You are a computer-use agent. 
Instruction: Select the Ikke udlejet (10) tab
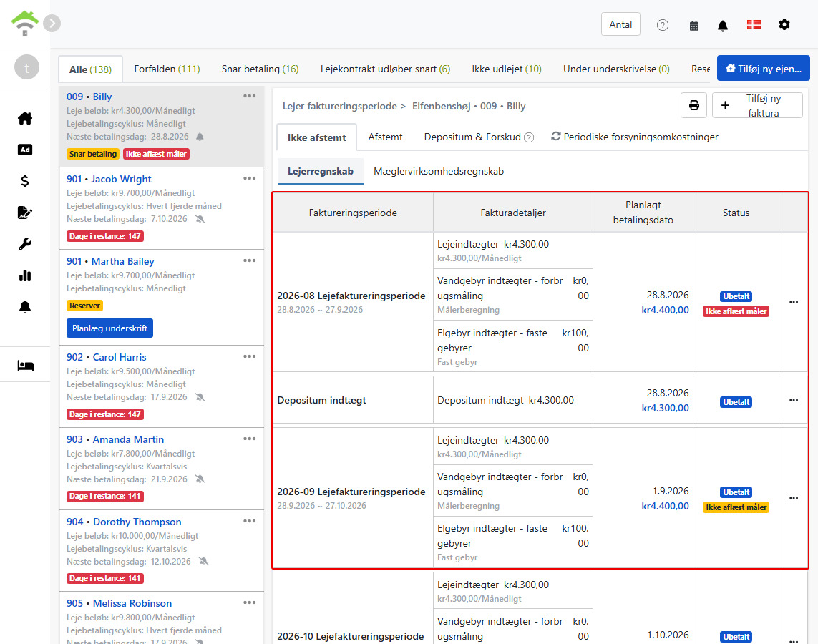(x=507, y=69)
